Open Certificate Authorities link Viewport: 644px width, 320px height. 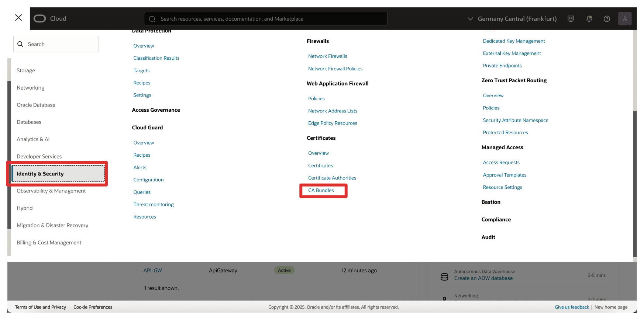coord(332,178)
